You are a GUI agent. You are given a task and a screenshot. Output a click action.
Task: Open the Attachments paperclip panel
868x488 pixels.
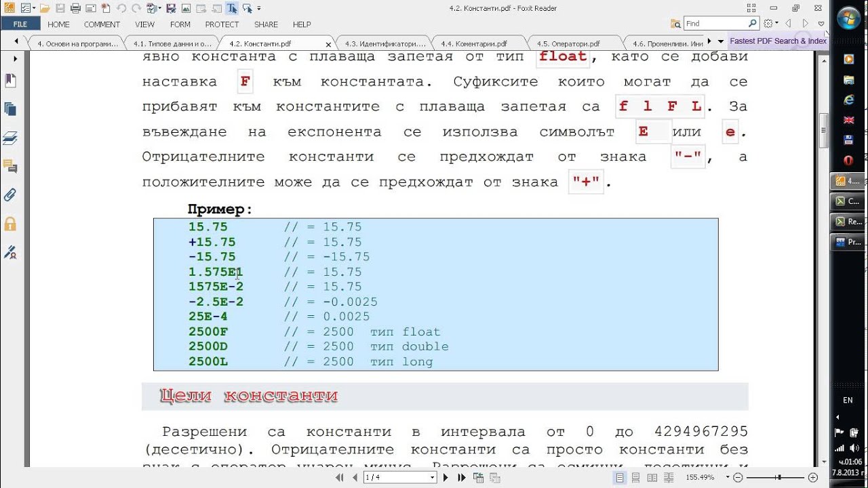coord(9,195)
